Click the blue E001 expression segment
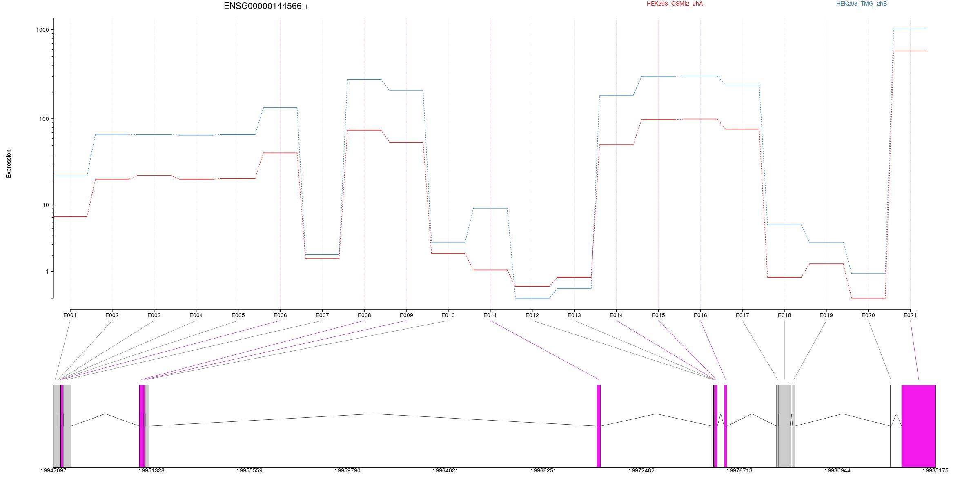Viewport: 980px width, 490px height. click(70, 176)
